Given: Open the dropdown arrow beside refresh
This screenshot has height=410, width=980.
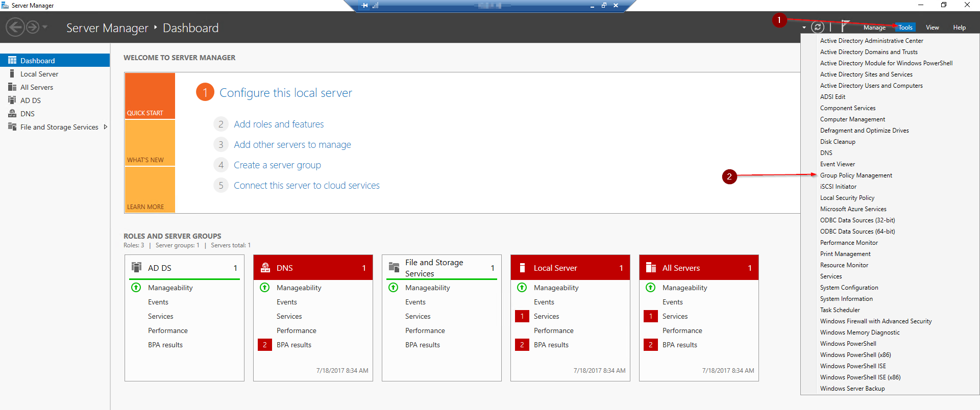Looking at the screenshot, I should pyautogui.click(x=804, y=28).
